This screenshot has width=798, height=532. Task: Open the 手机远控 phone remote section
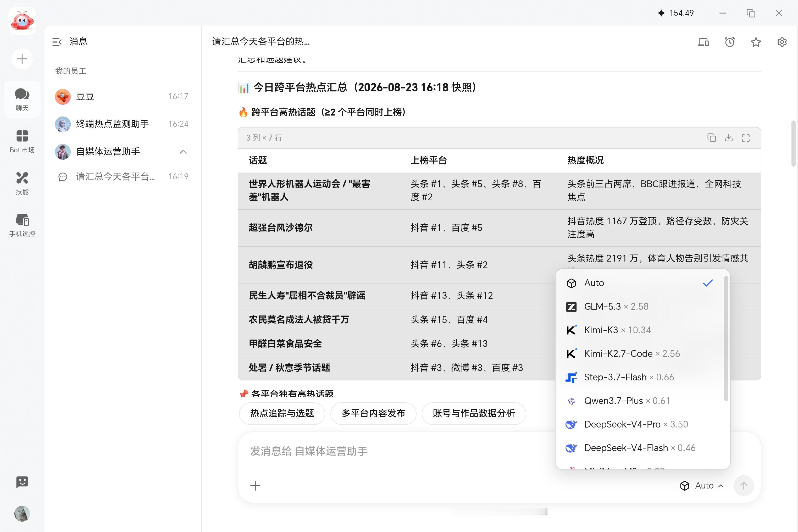point(22,225)
